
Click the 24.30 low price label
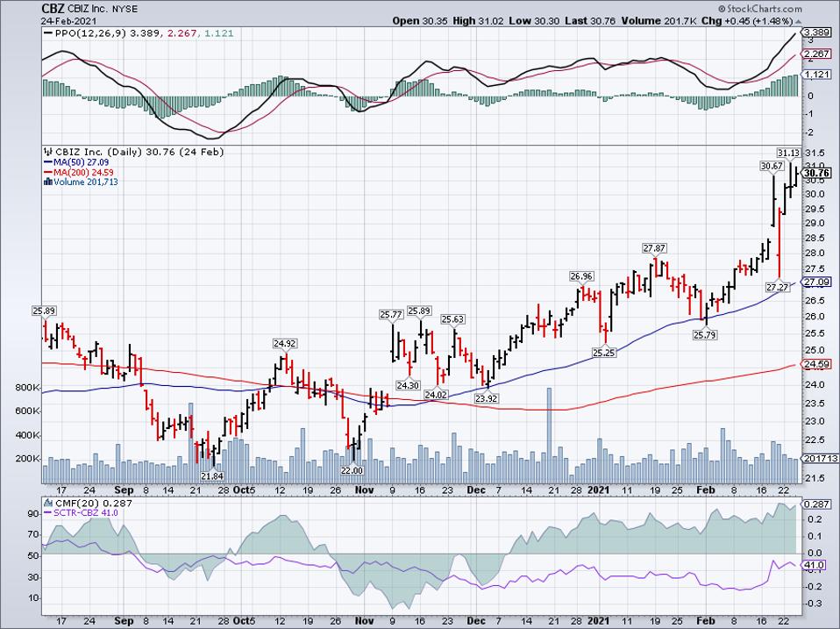(x=408, y=385)
